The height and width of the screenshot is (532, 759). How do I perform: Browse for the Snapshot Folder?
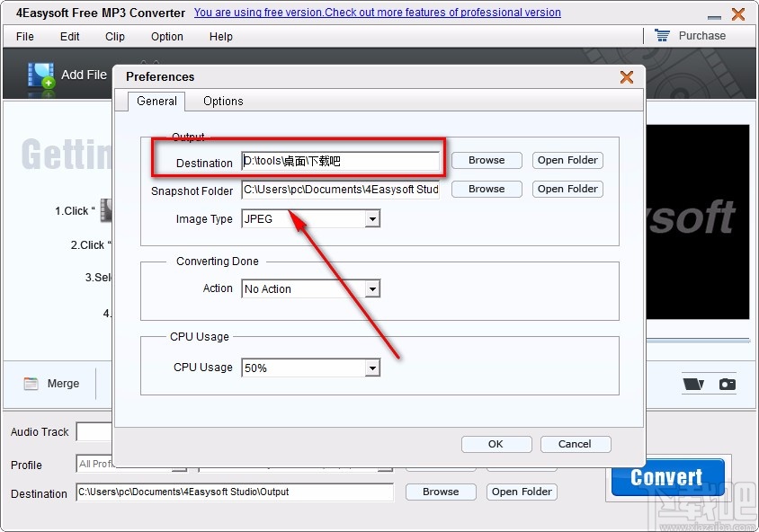487,189
